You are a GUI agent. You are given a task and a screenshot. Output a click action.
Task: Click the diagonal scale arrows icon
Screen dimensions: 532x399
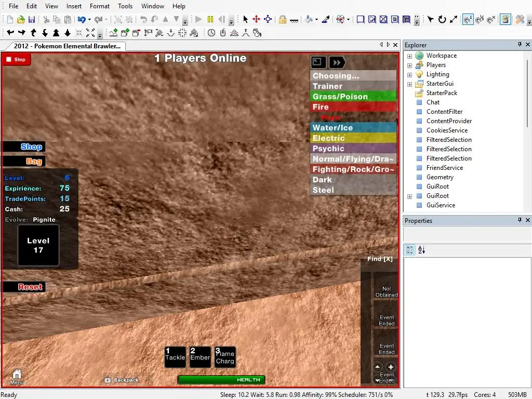(x=453, y=19)
